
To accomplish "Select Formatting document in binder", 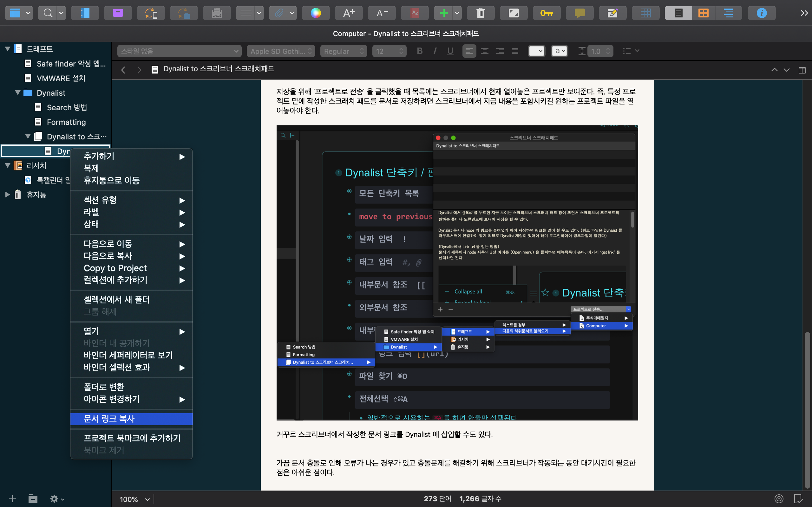I will 66,122.
